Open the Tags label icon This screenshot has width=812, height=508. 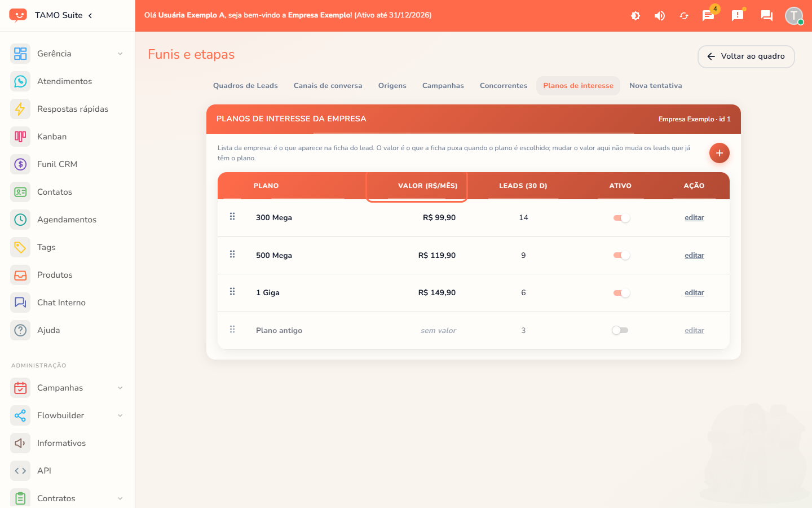point(20,247)
